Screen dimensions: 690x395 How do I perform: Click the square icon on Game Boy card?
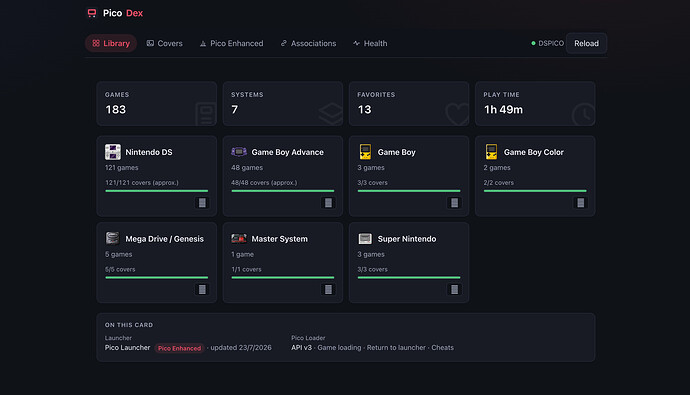tap(455, 203)
